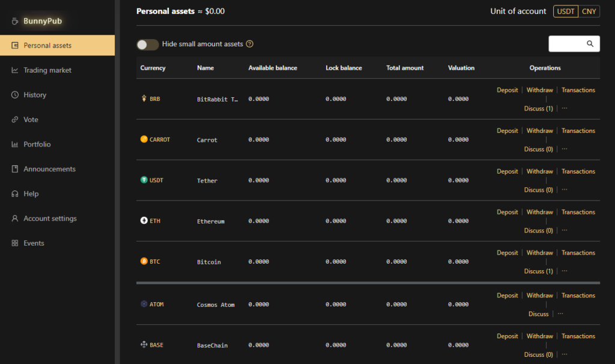The image size is (615, 364).
Task: Click the Personal assets sidebar icon
Action: (15, 46)
